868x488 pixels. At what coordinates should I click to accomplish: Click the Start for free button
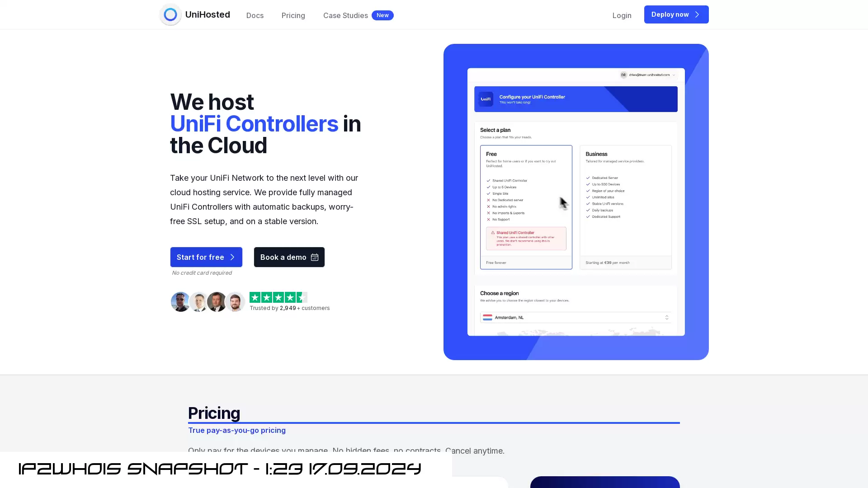206,257
